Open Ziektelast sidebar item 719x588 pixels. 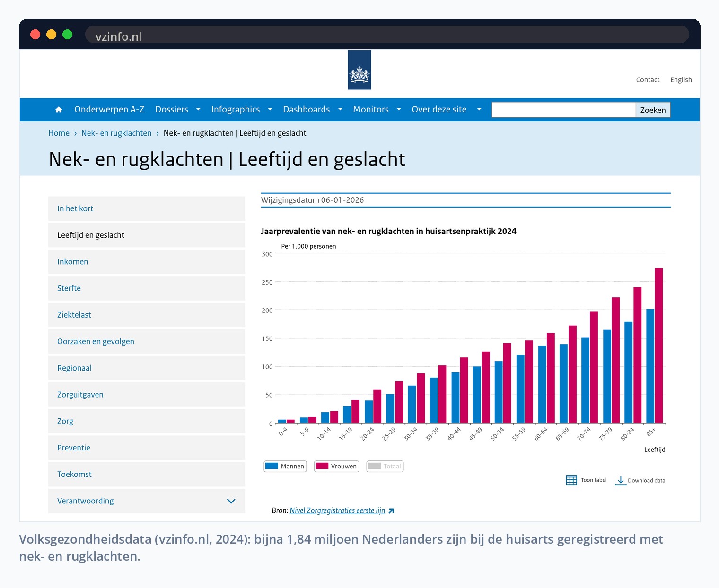click(147, 315)
